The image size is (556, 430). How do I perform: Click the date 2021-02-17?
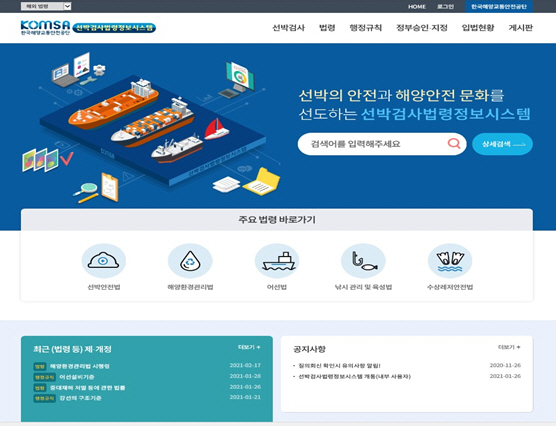245,365
